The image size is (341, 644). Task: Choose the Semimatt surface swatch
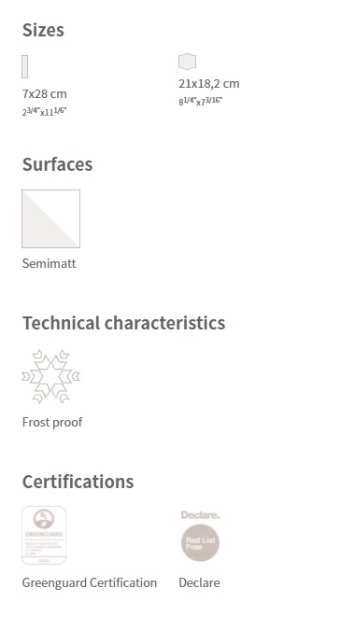(51, 219)
